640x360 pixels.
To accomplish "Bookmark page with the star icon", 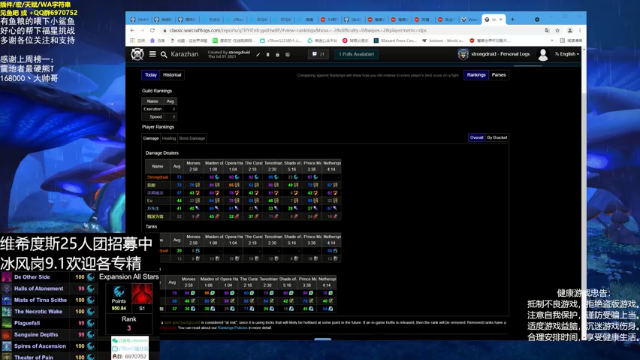I will tap(557, 30).
